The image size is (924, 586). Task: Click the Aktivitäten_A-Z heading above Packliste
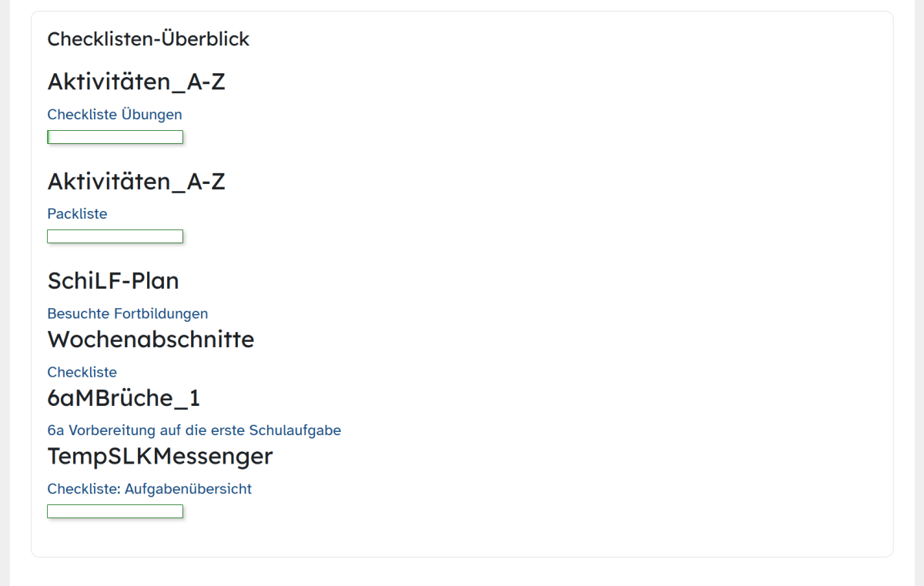click(136, 182)
